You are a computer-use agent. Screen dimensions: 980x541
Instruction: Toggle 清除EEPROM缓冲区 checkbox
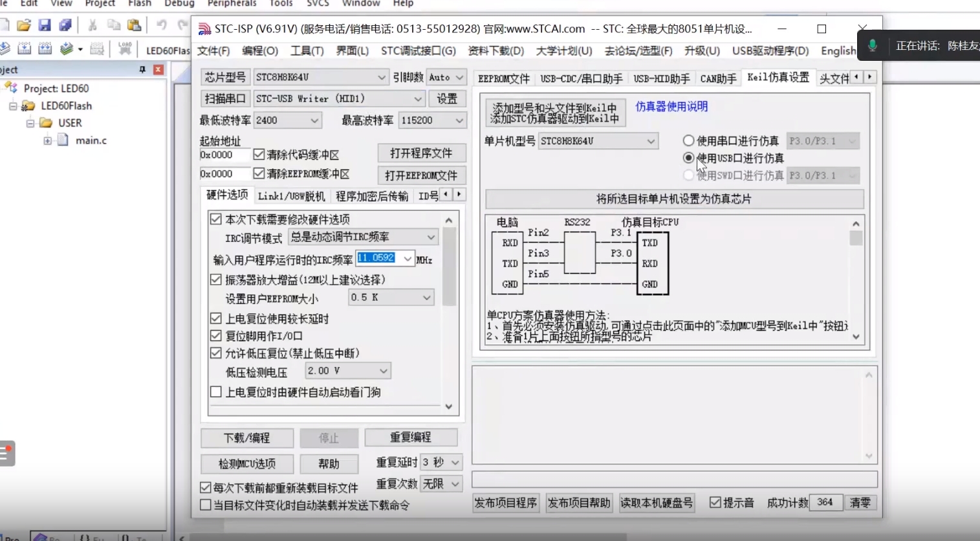tap(259, 173)
